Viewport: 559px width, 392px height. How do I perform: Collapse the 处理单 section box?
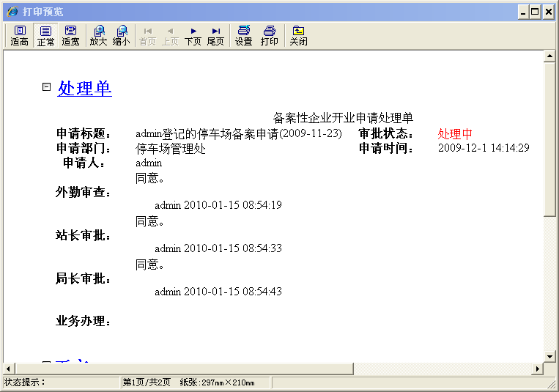coord(47,86)
